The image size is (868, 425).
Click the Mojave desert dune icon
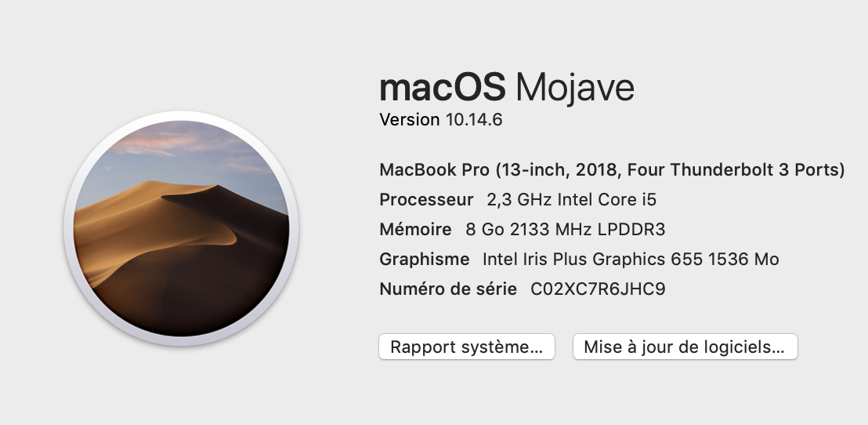click(181, 229)
